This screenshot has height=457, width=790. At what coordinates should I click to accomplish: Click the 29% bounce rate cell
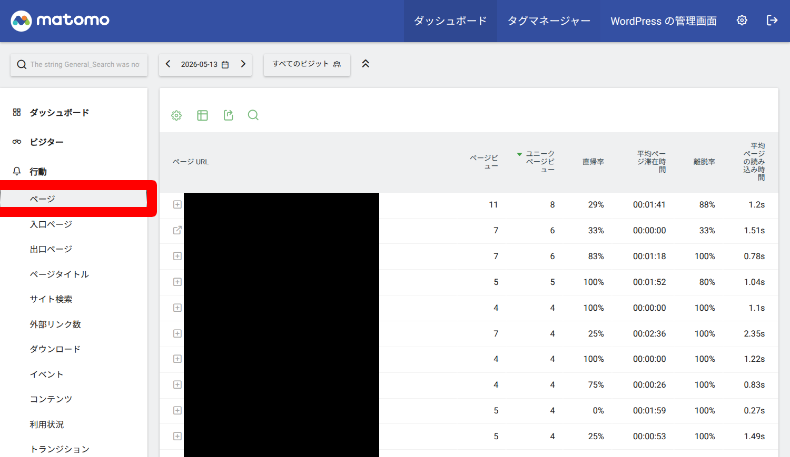click(596, 205)
